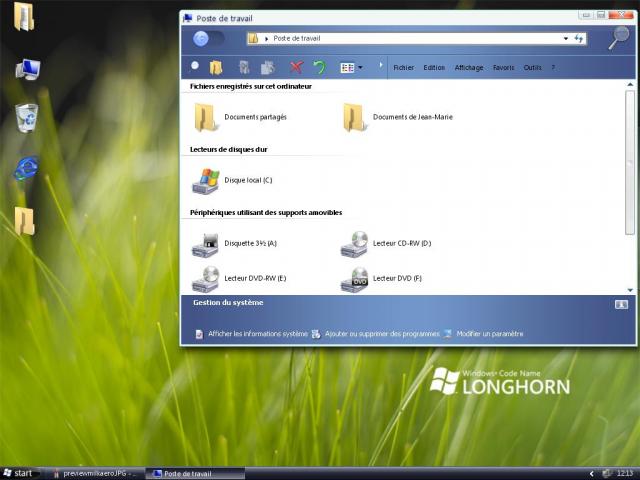Select Lecteur DVD (F:) drive
Image resolution: width=640 pixels, height=480 pixels.
(381, 279)
